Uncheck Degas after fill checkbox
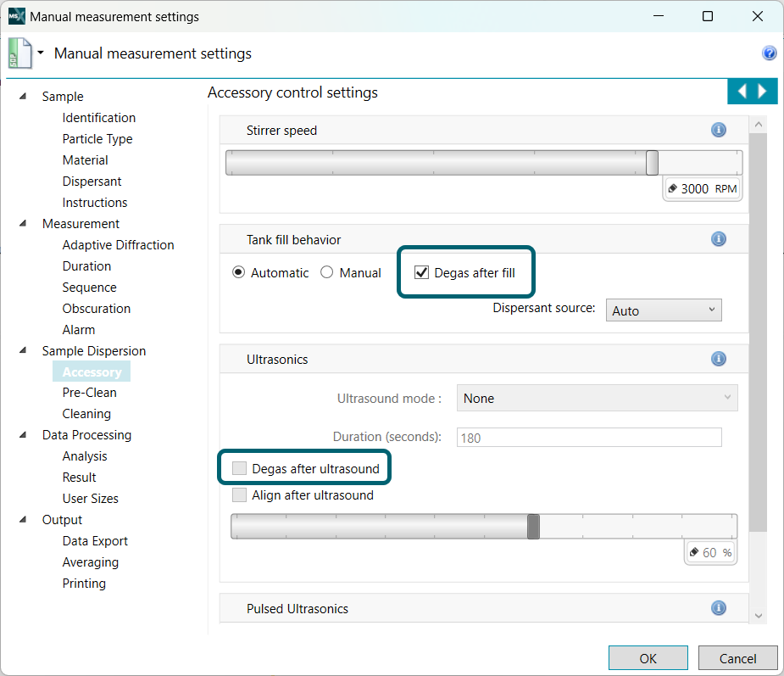The width and height of the screenshot is (784, 676). point(421,273)
